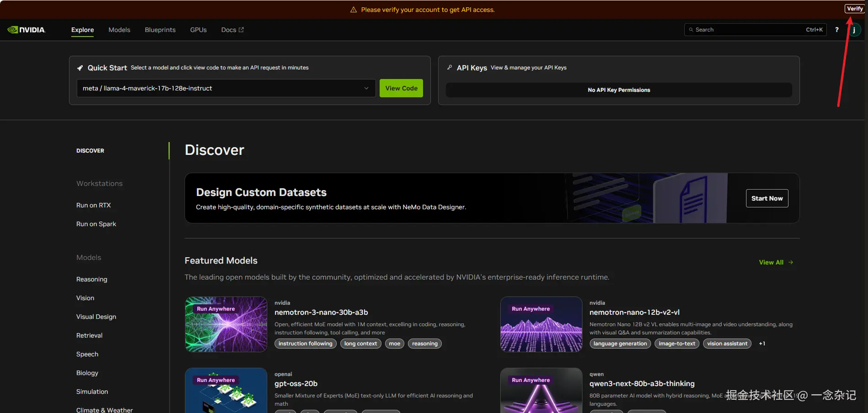Click the "openai" publisher label

point(283,374)
